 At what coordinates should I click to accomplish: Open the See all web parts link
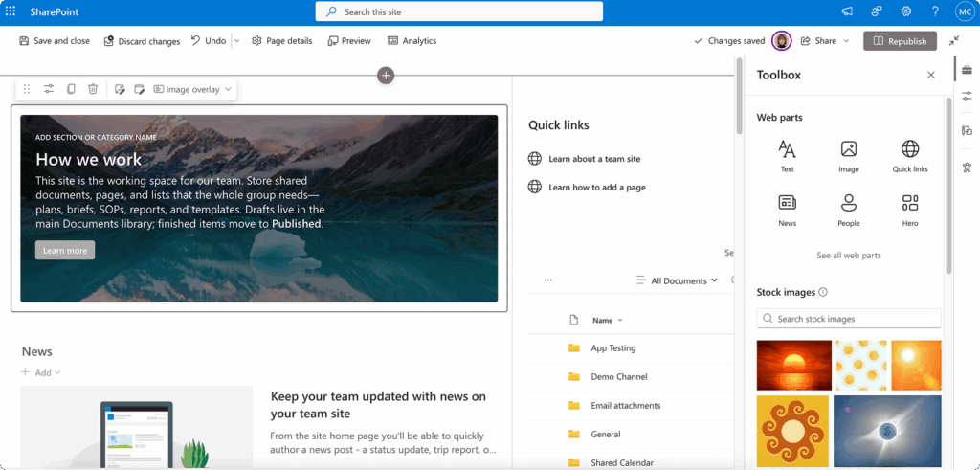(848, 256)
